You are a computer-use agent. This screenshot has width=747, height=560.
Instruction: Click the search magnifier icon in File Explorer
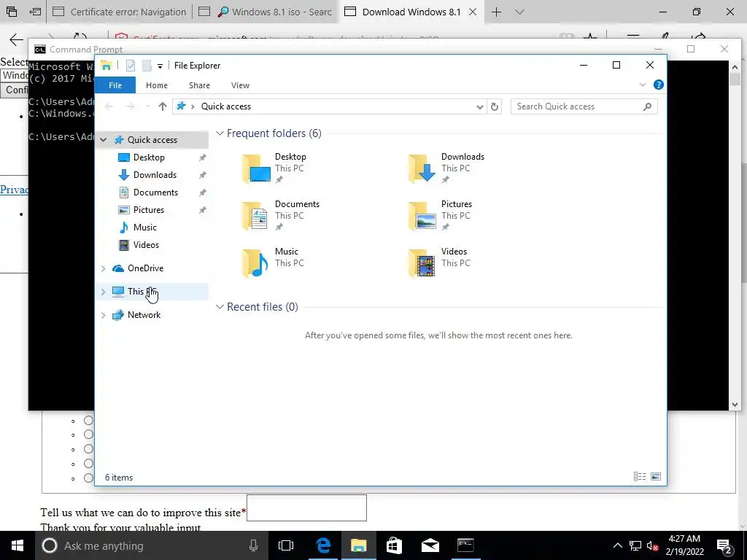click(647, 106)
